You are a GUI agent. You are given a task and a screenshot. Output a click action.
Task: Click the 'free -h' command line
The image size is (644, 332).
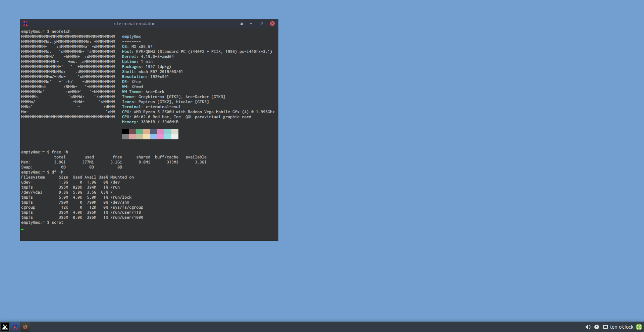tap(45, 152)
